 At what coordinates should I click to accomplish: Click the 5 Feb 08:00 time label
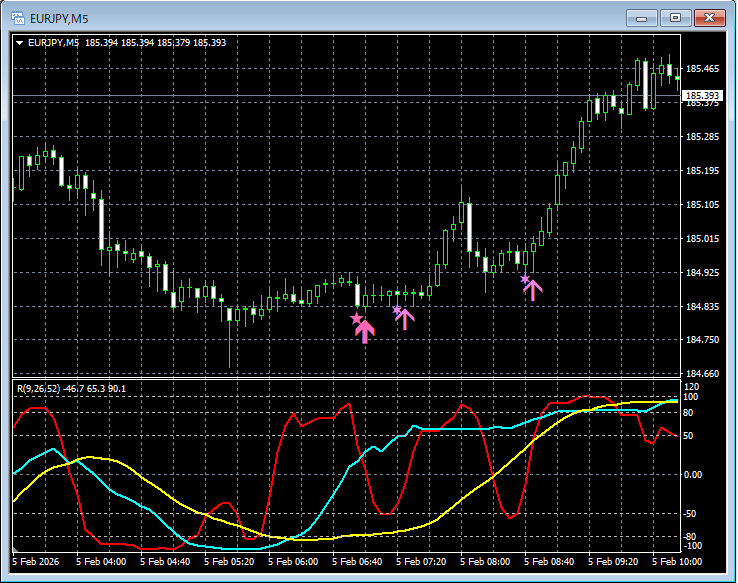pos(485,562)
